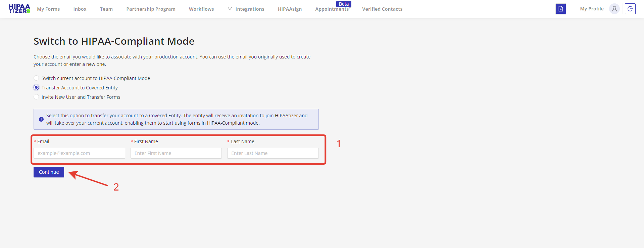Navigate to Partnership Program
644x248 pixels.
(x=151, y=9)
